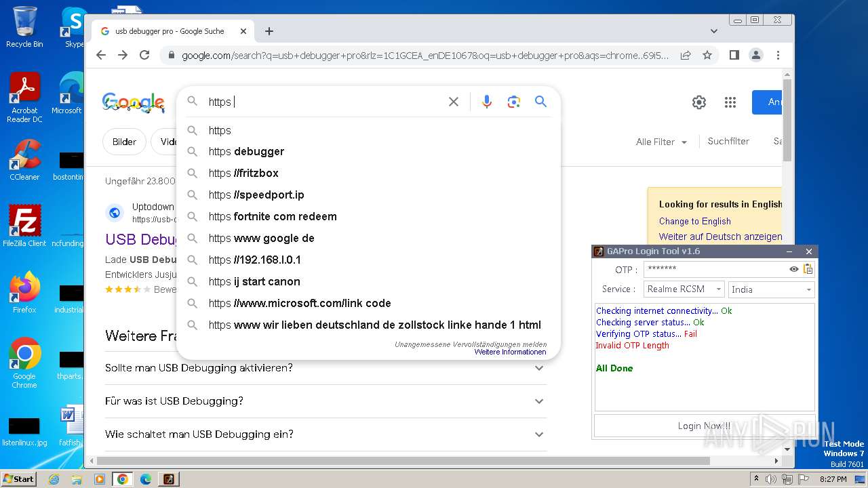Click the Google search input field
The image size is (868, 488).
tap(325, 102)
